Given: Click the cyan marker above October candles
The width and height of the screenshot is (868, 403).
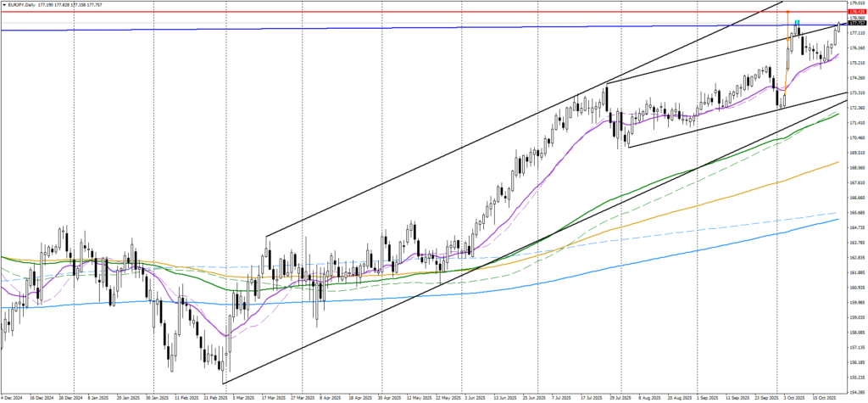Looking at the screenshot, I should pos(797,21).
